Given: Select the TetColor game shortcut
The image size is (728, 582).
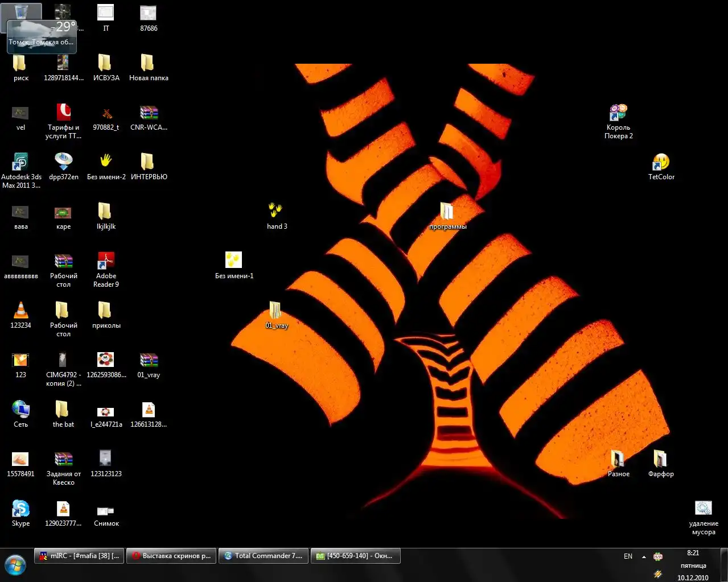Looking at the screenshot, I should [661, 163].
